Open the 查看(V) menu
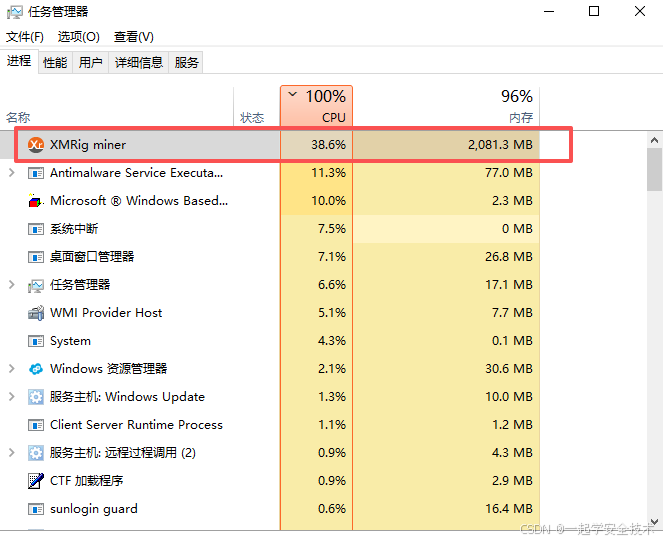This screenshot has height=543, width=663. 134,37
